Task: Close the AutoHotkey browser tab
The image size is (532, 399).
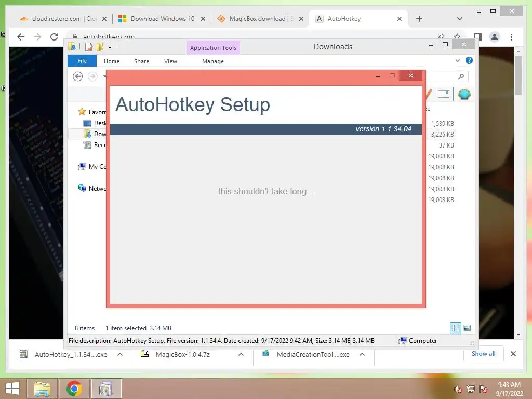Action: coord(400,19)
